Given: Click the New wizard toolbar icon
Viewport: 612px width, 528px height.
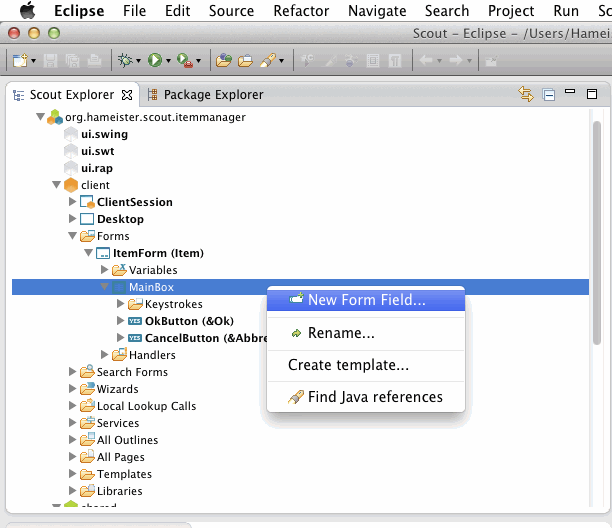Looking at the screenshot, I should 19,60.
